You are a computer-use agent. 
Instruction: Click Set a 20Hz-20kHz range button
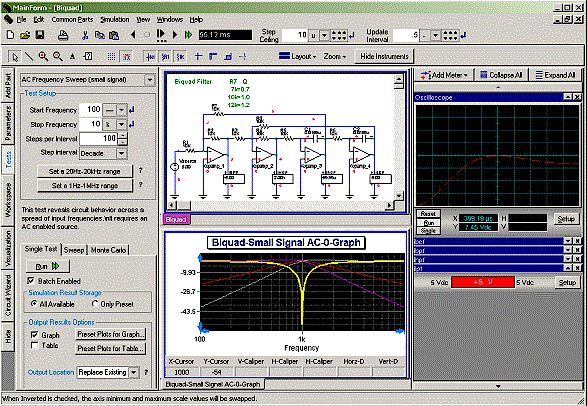click(x=85, y=171)
